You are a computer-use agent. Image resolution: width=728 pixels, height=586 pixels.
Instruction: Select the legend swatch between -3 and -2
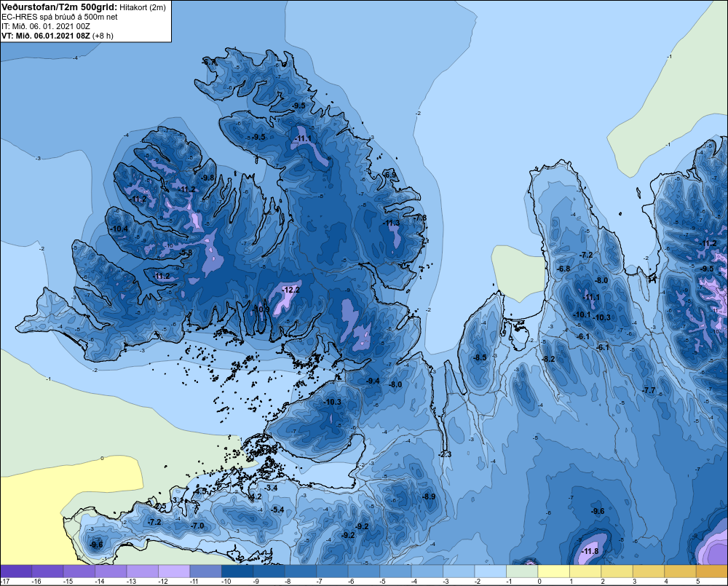[459, 571]
